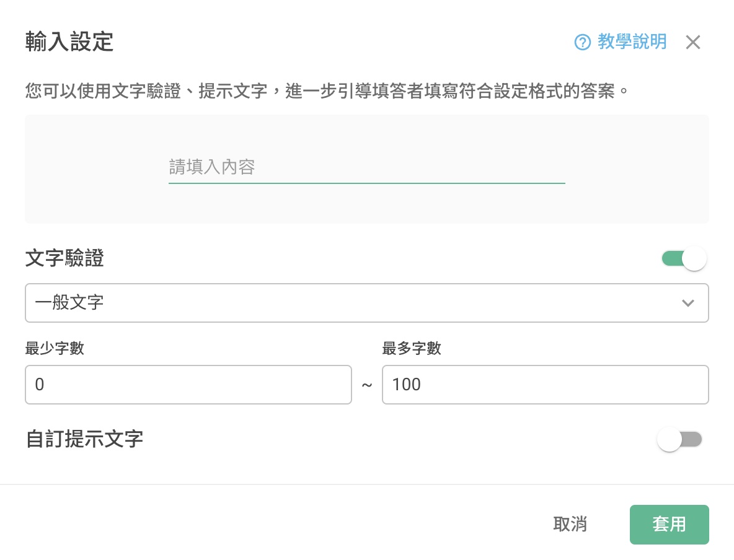734x560 pixels.
Task: Click the chevron on the text type selector
Action: click(x=688, y=303)
